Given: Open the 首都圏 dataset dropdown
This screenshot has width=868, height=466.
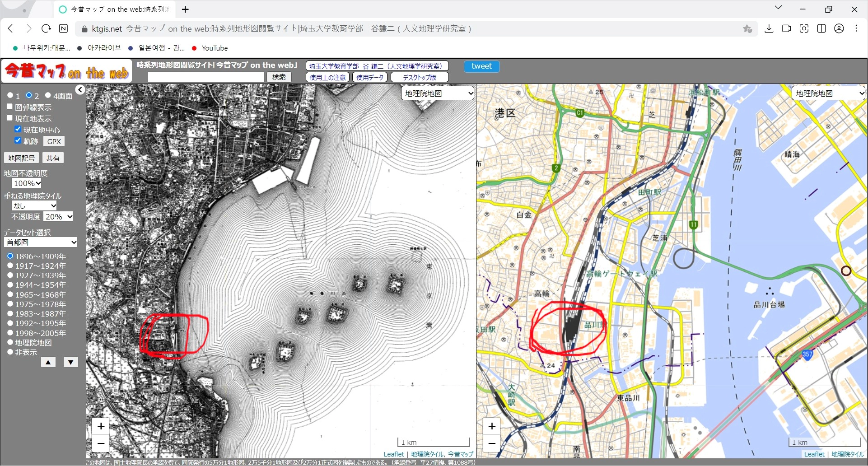Looking at the screenshot, I should (x=41, y=242).
